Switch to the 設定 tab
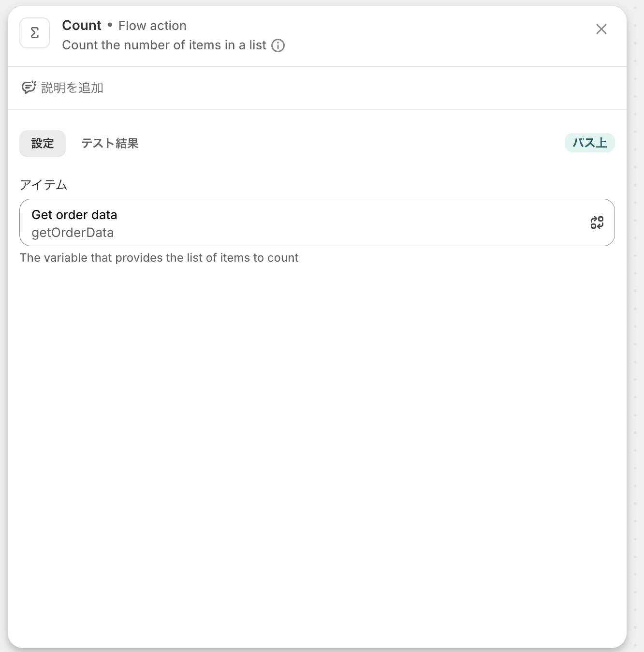This screenshot has height=652, width=644. point(43,144)
